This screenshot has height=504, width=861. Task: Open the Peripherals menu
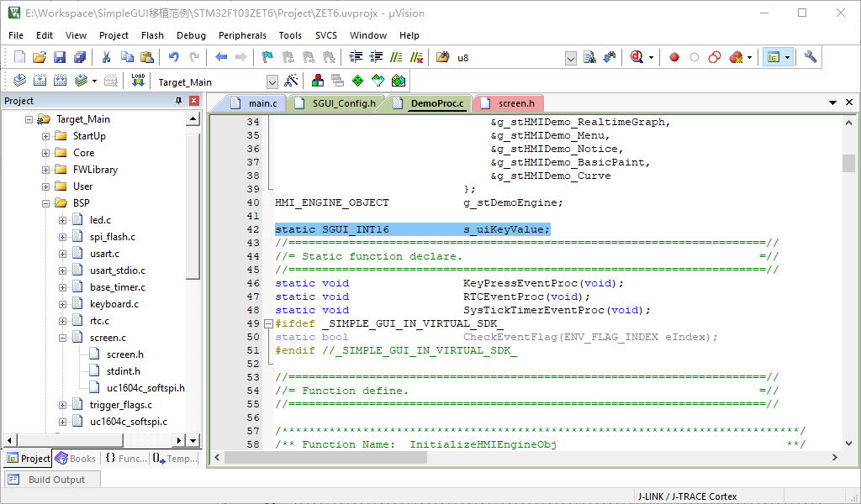pos(242,35)
